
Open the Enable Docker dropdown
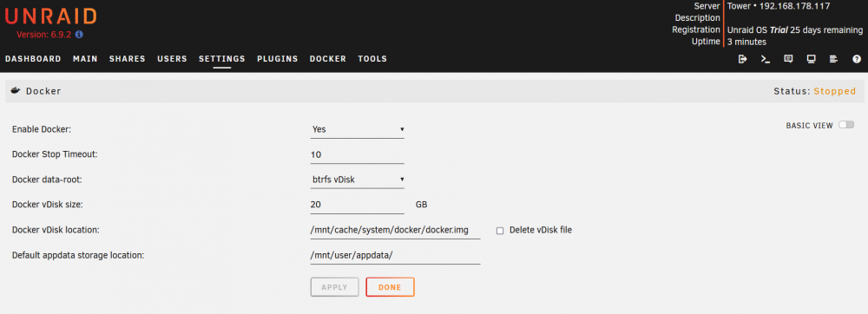(357, 129)
